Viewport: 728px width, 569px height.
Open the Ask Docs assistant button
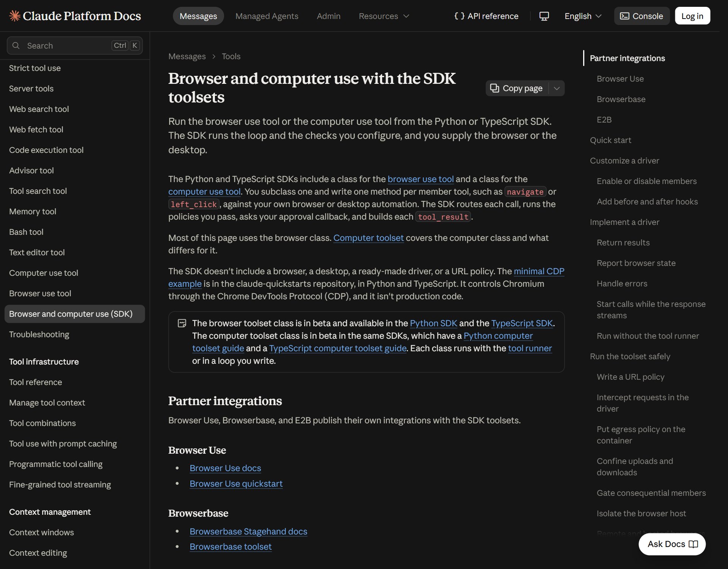672,544
